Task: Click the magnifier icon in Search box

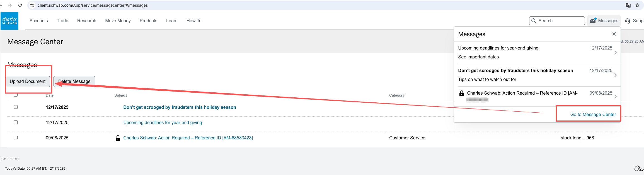Action: [534, 21]
